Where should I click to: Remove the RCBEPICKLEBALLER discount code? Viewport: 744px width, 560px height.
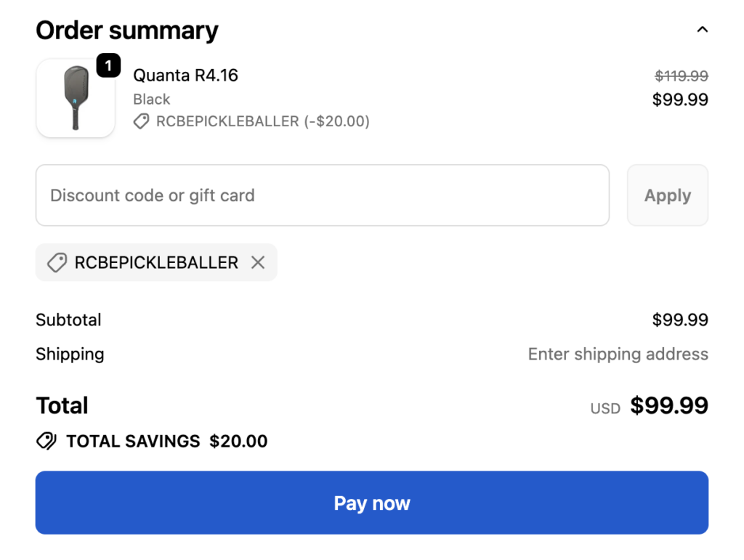point(258,262)
